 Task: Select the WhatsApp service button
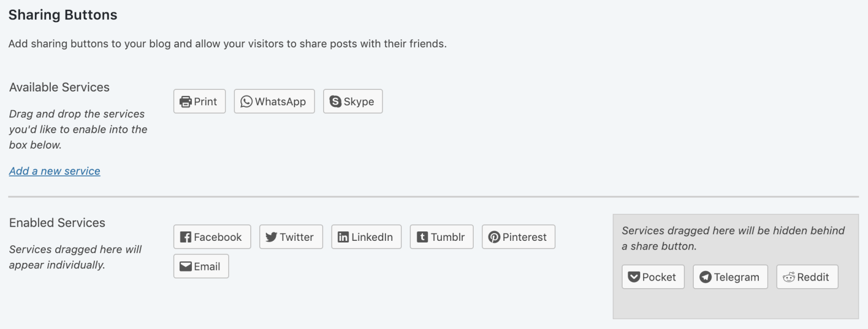(274, 101)
